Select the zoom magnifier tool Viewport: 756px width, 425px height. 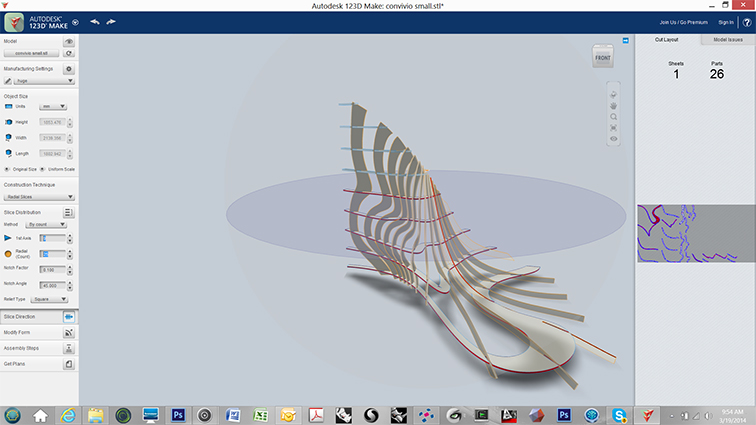(x=613, y=117)
